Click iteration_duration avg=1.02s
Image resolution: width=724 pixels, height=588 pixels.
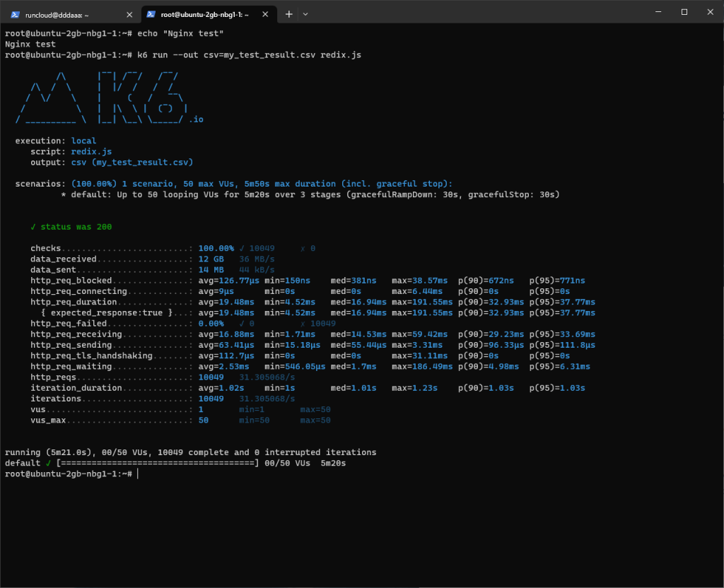221,388
